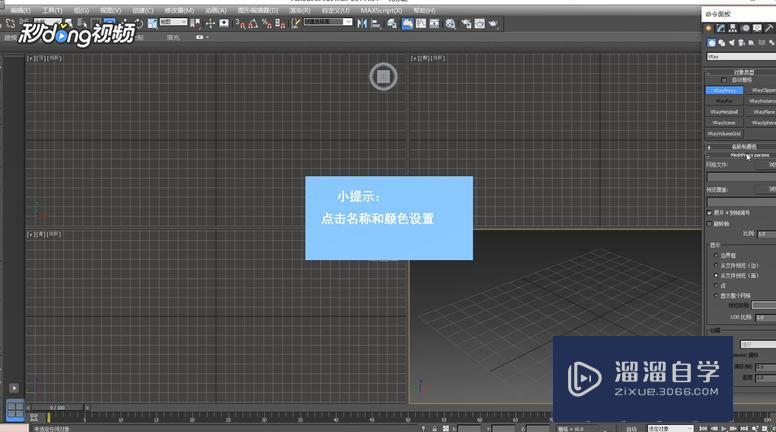Select the Lights category icon

[731, 43]
